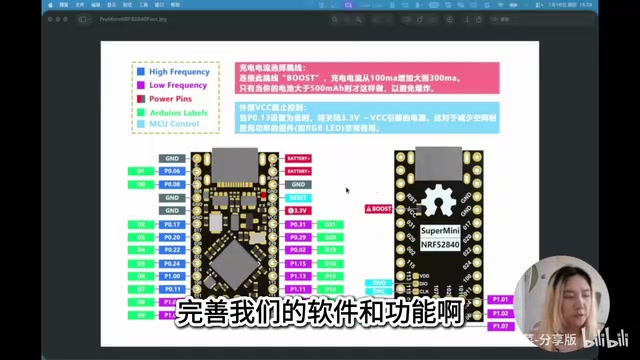
Task: Click the P1.02 pin label
Action: click(500, 313)
